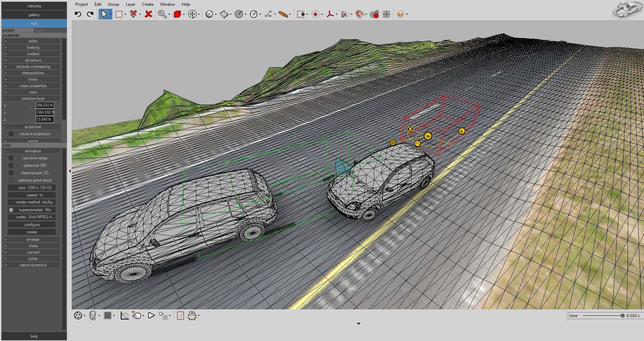Screen dimensions: 644x341
Task: Switch to the vehicles panel tab
Action: 34,6
